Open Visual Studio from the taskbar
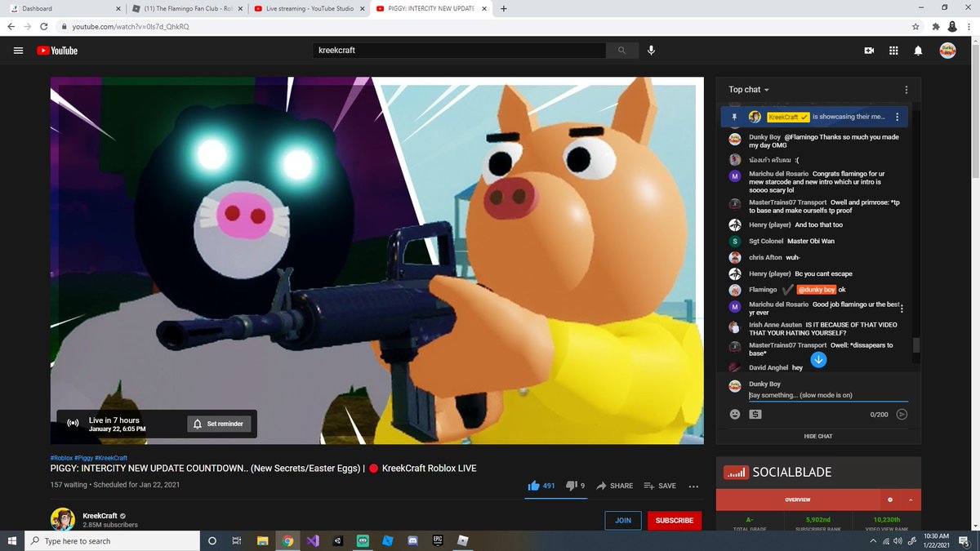The image size is (980, 551). (312, 540)
